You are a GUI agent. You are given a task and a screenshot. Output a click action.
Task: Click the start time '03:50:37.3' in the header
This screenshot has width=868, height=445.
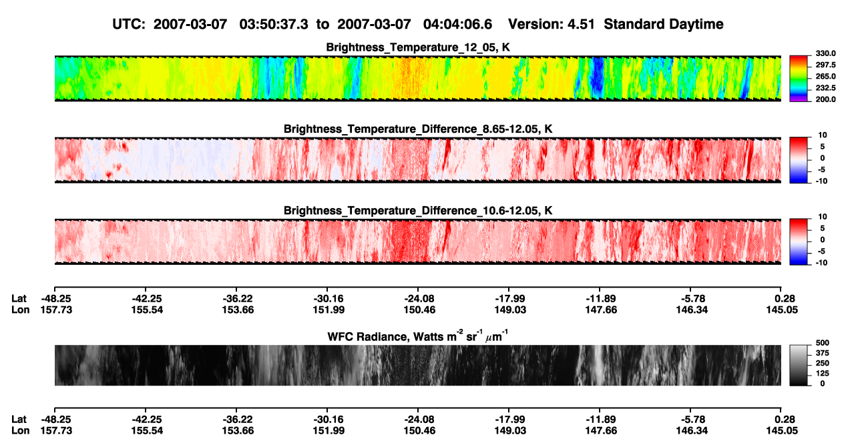pyautogui.click(x=273, y=24)
